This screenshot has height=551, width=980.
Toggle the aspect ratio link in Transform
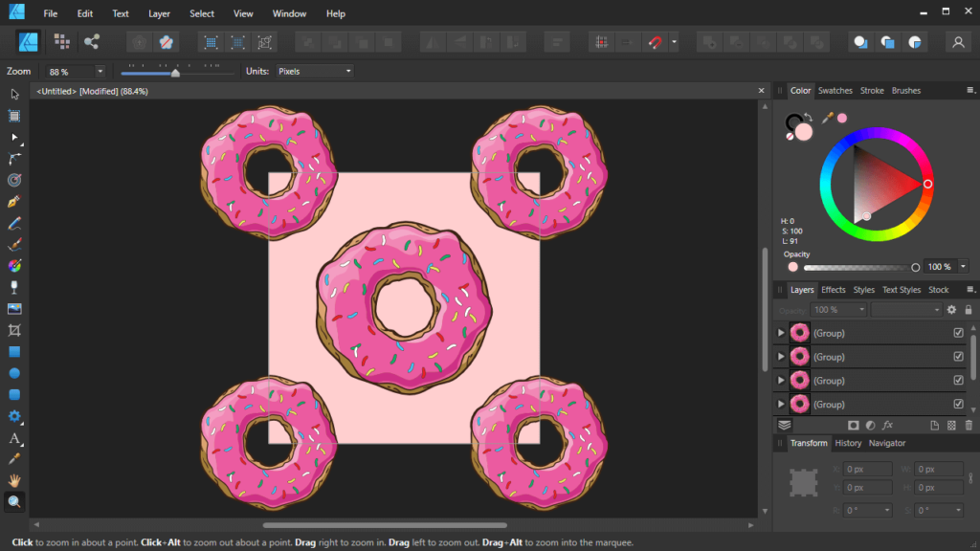tap(970, 478)
